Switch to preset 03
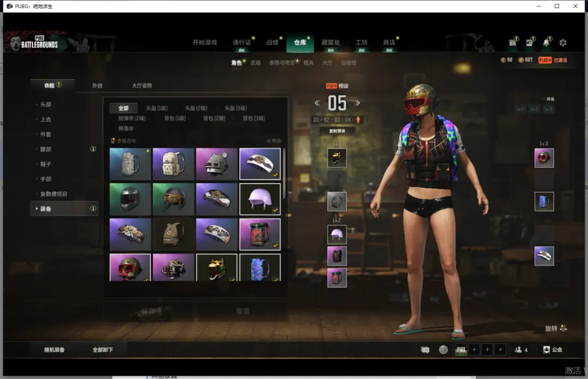Viewport: 588px width, 379px height. (x=337, y=120)
